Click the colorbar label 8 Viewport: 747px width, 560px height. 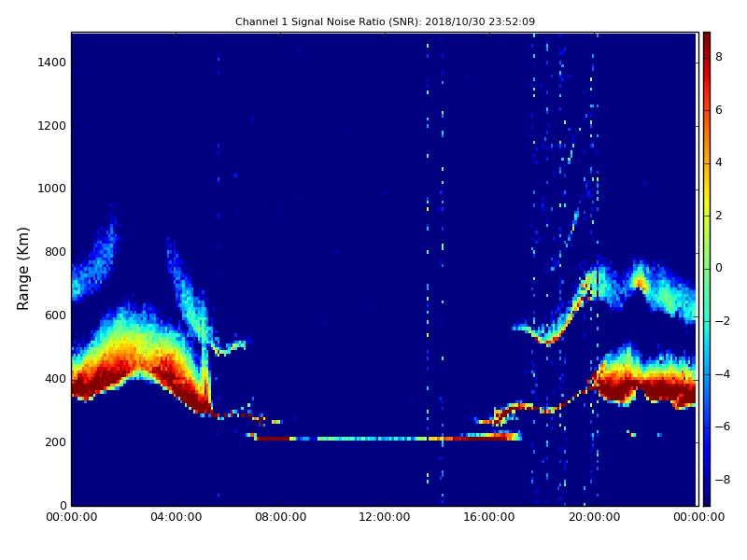point(718,57)
